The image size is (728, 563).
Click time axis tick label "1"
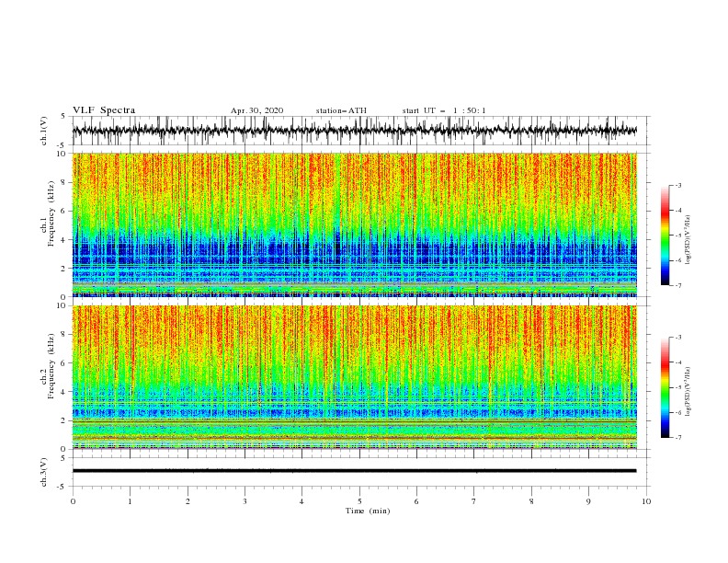tap(130, 501)
